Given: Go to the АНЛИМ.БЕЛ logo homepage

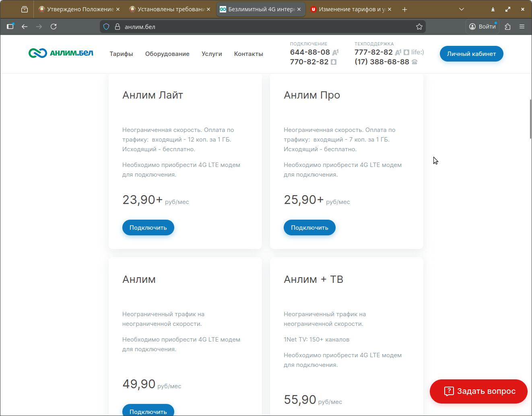Looking at the screenshot, I should tap(61, 53).
